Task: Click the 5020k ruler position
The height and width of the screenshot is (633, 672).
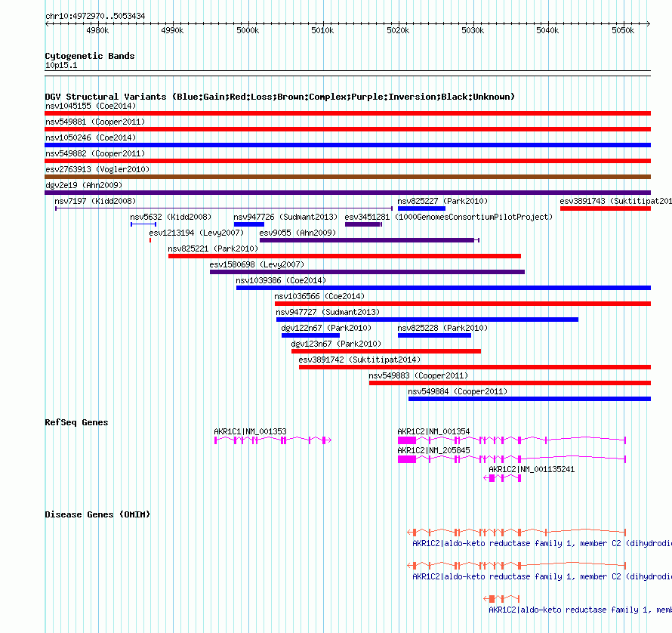Action: coord(398,30)
